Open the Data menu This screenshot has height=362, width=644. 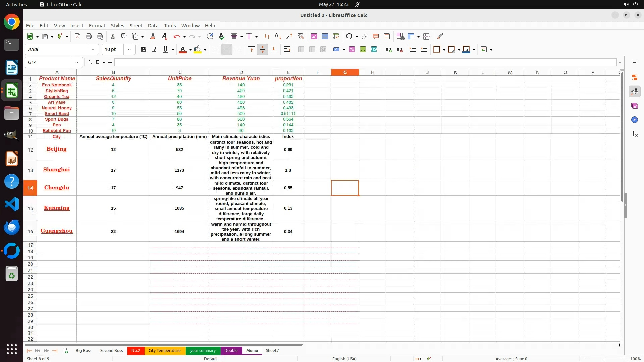pos(153,26)
